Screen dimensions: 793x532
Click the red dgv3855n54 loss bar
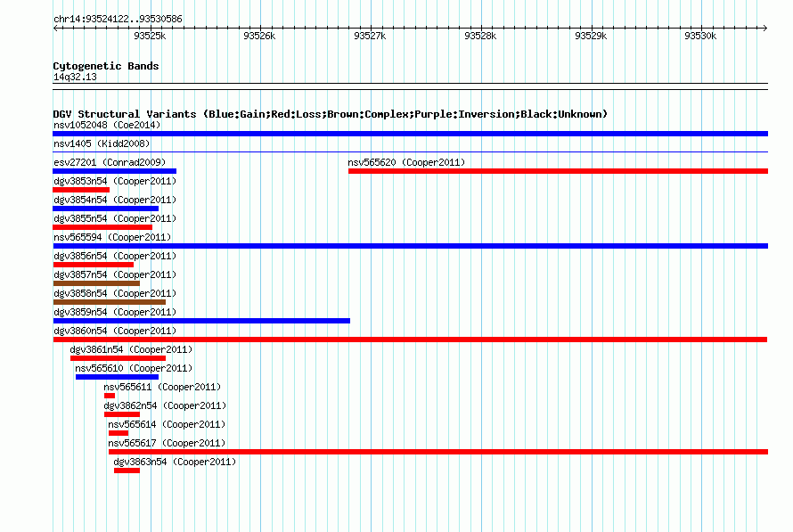102,227
